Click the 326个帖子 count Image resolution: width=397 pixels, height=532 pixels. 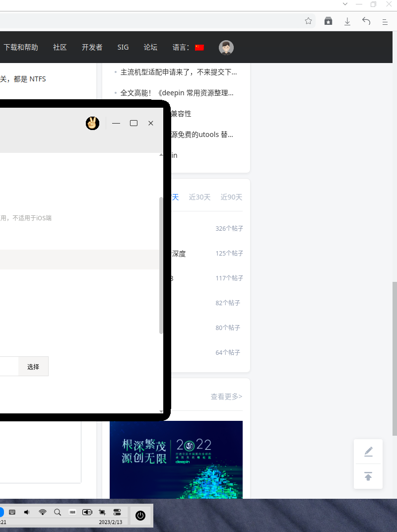[x=229, y=228]
